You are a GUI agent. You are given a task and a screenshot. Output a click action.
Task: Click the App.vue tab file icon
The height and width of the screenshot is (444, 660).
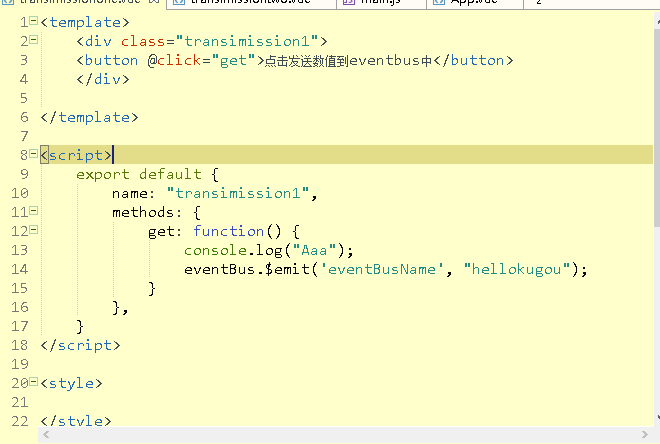click(438, 3)
